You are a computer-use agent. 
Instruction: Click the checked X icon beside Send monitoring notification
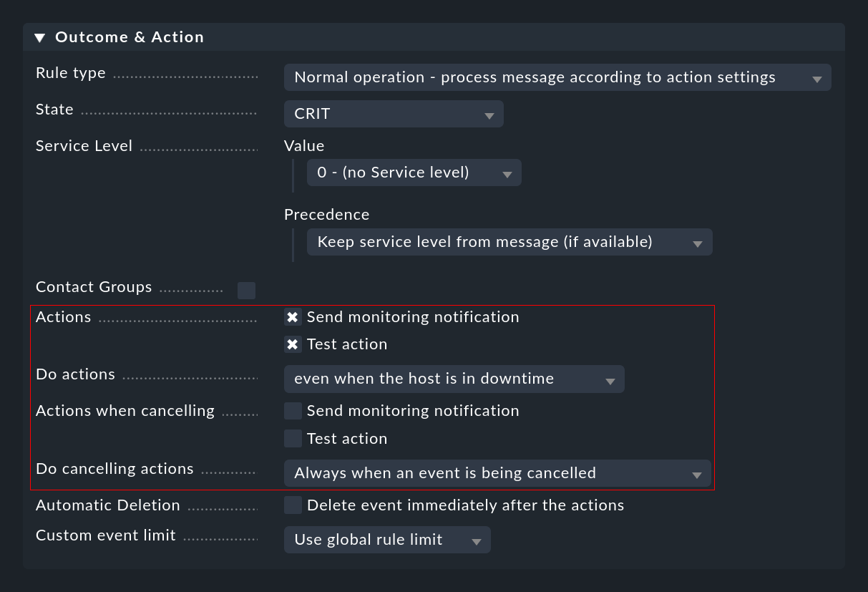(x=292, y=316)
